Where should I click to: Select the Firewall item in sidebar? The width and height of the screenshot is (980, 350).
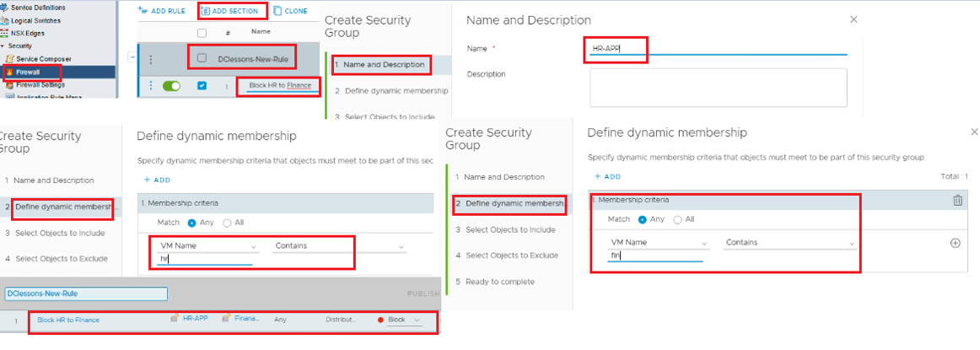[x=28, y=72]
